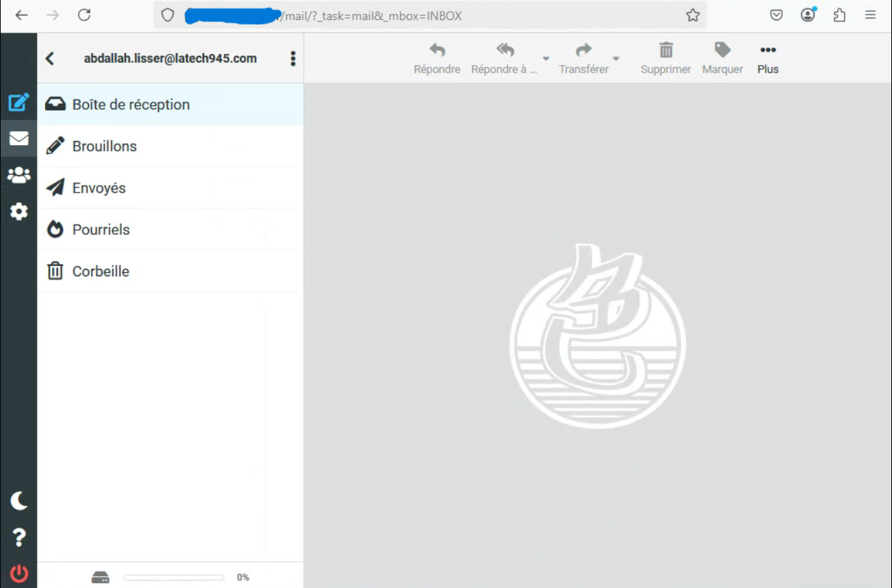Open the Brouillons folder

tap(170, 146)
